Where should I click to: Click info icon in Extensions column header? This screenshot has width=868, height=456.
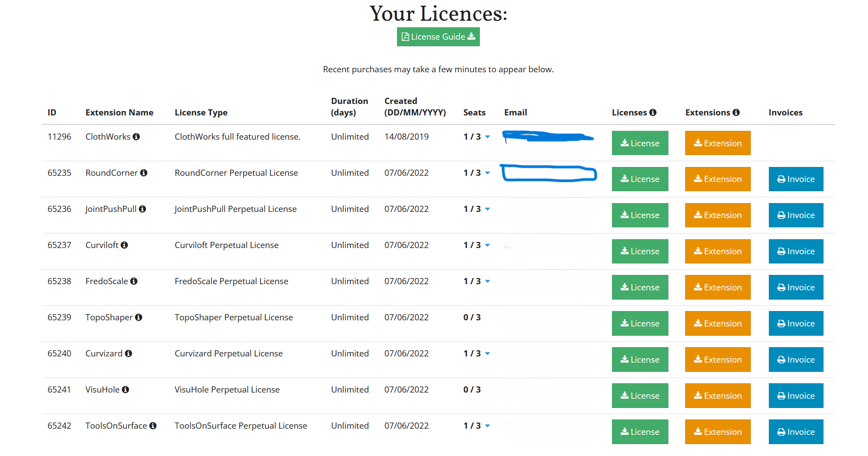pos(736,112)
